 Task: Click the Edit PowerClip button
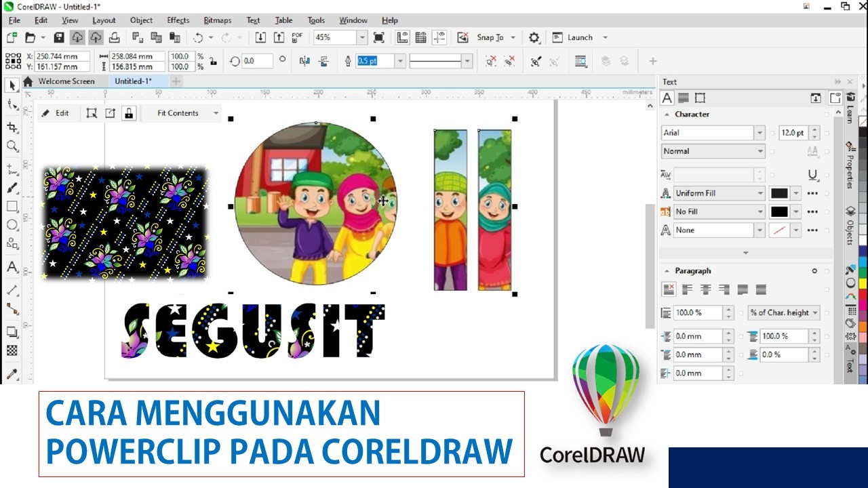click(x=55, y=113)
